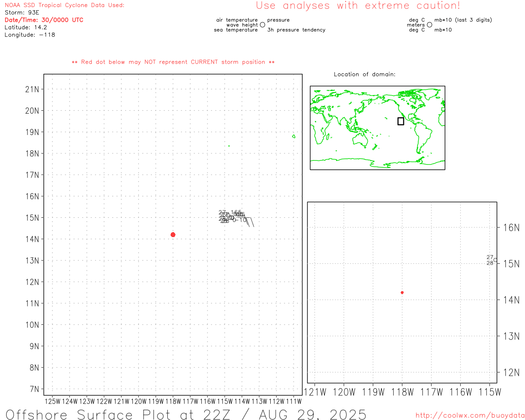The image size is (525, 420).
Task: Click the legend station circle next to 'wave height'
Action: pos(262,25)
